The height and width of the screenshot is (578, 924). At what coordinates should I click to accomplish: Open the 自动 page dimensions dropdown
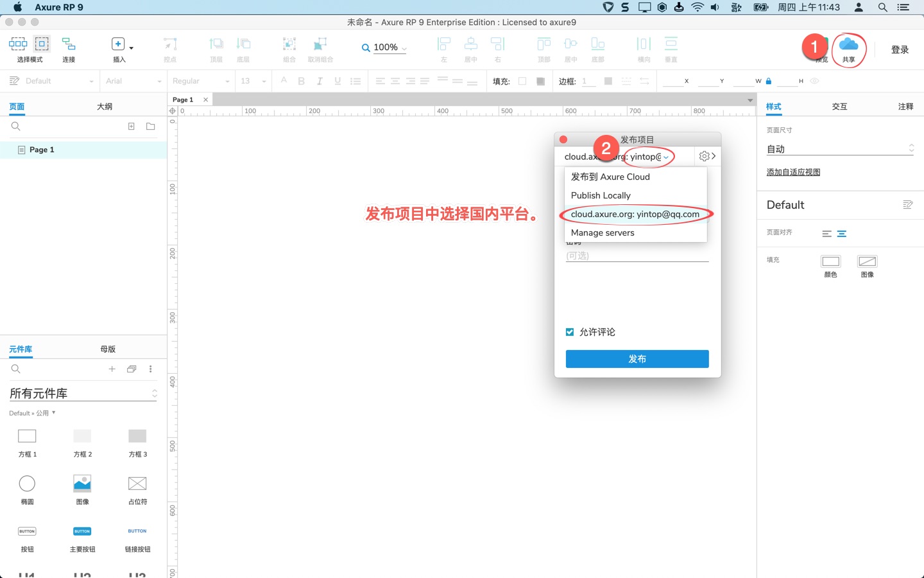(x=840, y=148)
